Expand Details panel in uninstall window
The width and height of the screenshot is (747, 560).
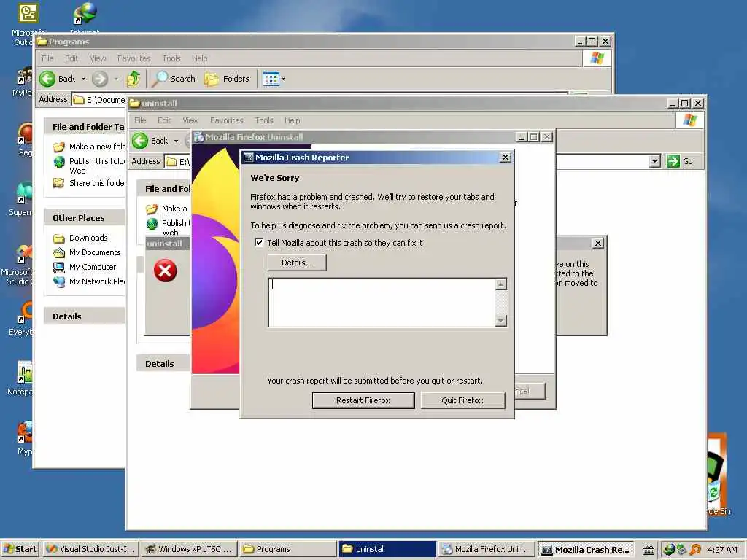(163, 363)
